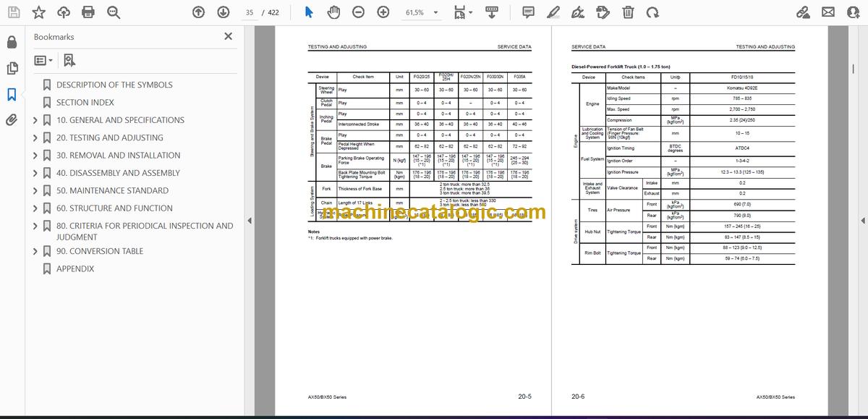Jump to 30. REMOVAL AND INSTALLATION section

pos(119,155)
